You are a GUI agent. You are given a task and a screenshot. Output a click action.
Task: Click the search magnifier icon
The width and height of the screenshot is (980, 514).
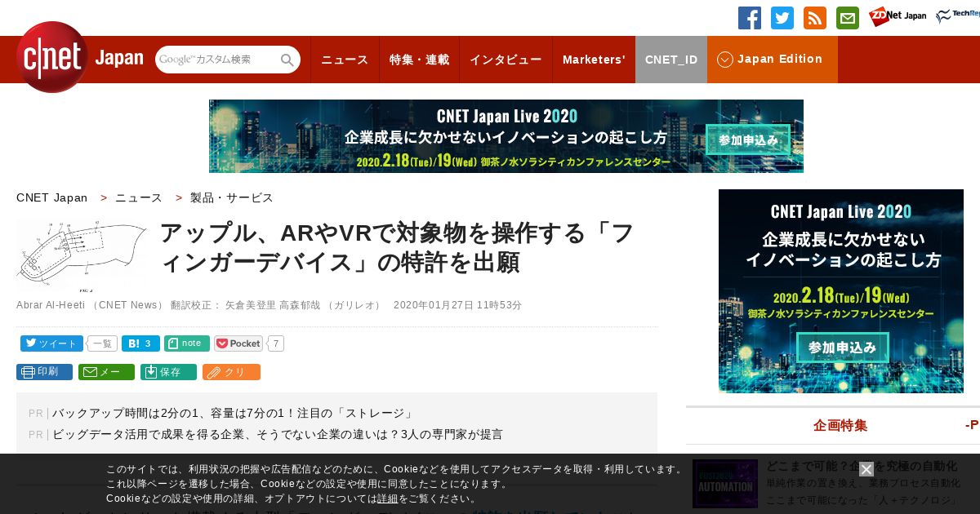point(287,60)
